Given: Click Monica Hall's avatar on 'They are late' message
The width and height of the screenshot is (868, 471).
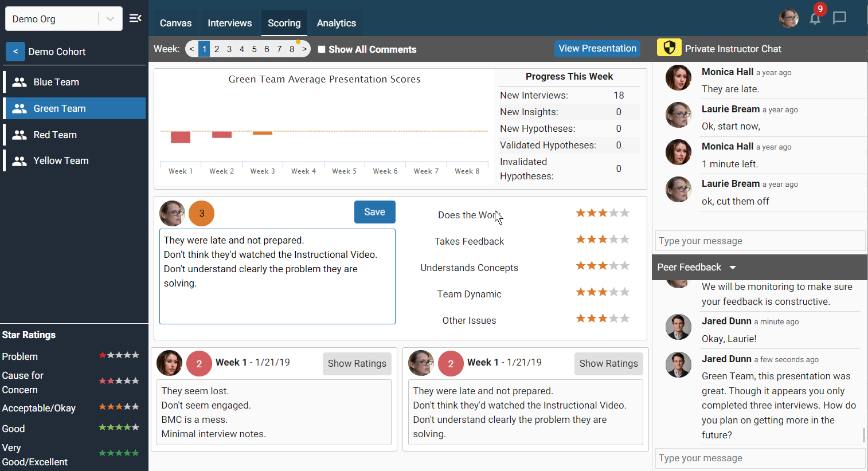Looking at the screenshot, I should tap(678, 77).
